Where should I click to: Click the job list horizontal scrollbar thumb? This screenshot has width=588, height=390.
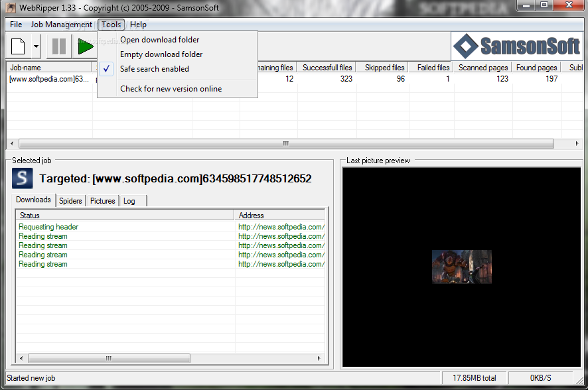[286, 143]
